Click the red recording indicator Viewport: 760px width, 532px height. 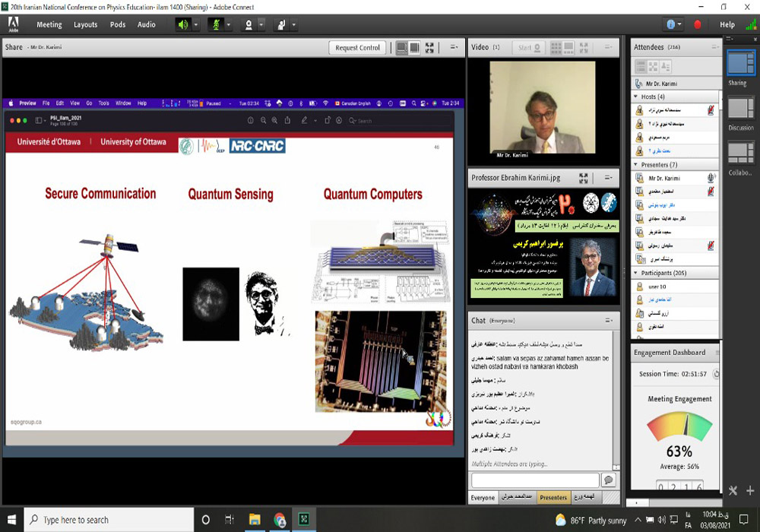tap(697, 24)
